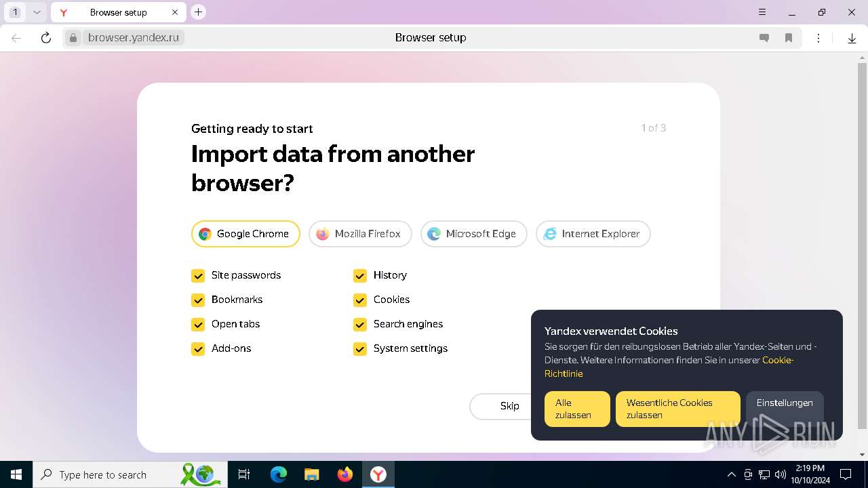The image size is (868, 488).
Task: Choose Microsoft Edge as import source
Action: (x=474, y=234)
